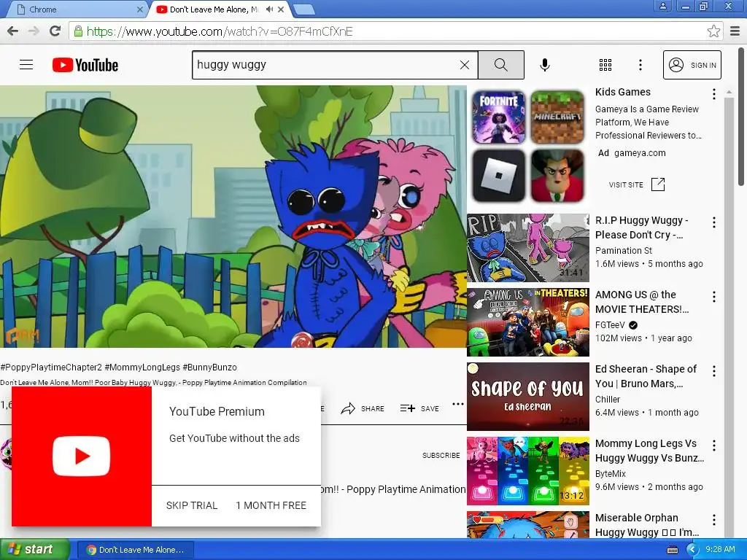The width and height of the screenshot is (747, 560).
Task: Click Miserable Orphan Huggy Wuggy title
Action: click(646, 525)
